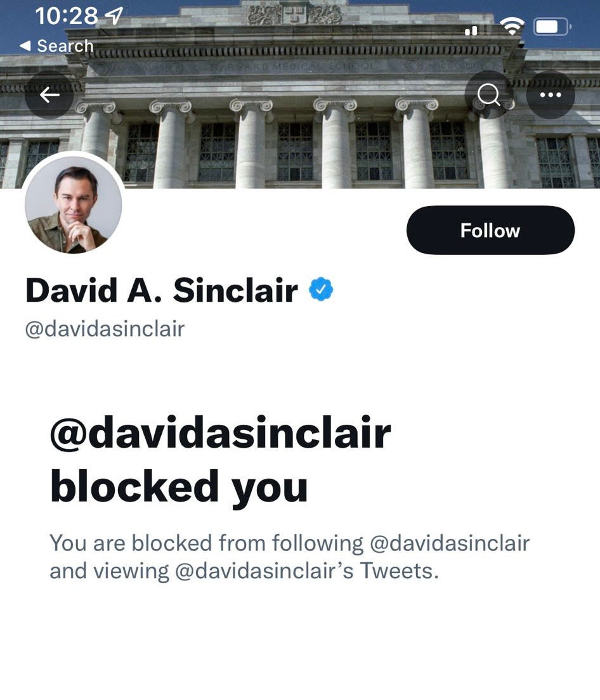Click the blue verified badge
Screen dimensions: 600x700
pos(321,289)
